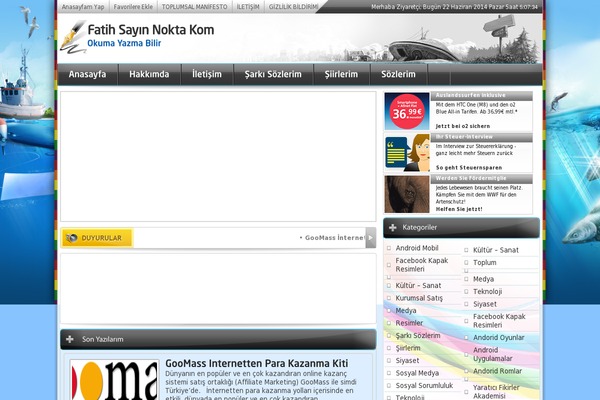Open the Şarkı Sözlerim category in sidebar
600x400 pixels.
pyautogui.click(x=418, y=335)
